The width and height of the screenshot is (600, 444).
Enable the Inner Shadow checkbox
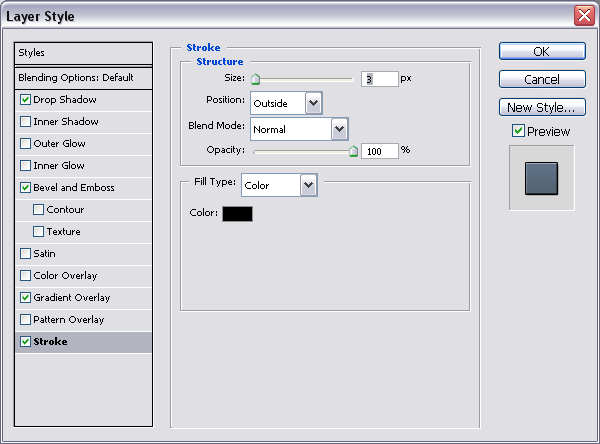(25, 122)
